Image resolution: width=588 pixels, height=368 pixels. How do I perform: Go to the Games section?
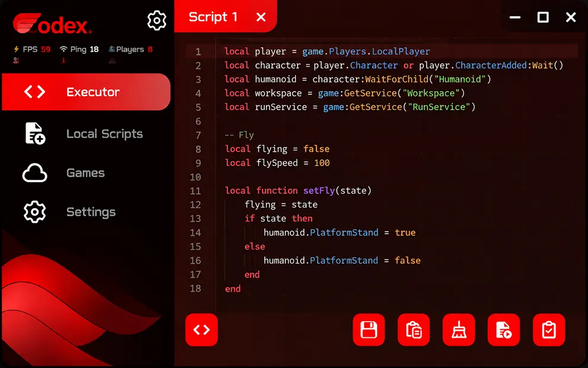pos(87,173)
